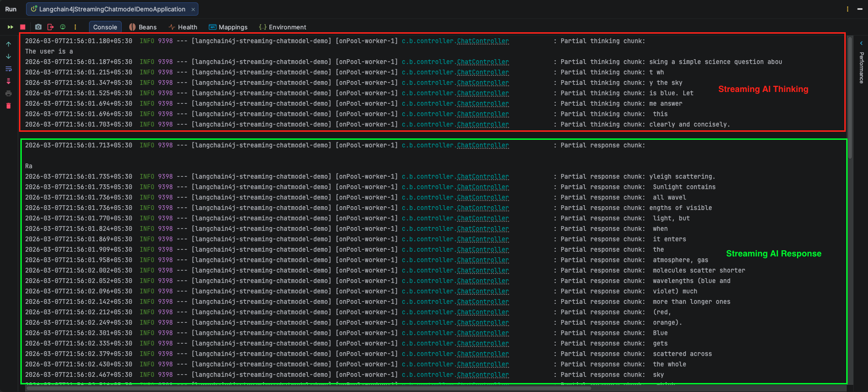This screenshot has height=392, width=868.
Task: Close the Langchain4jStreamingChatmodelDemoApplication run tab
Action: pyautogui.click(x=193, y=9)
